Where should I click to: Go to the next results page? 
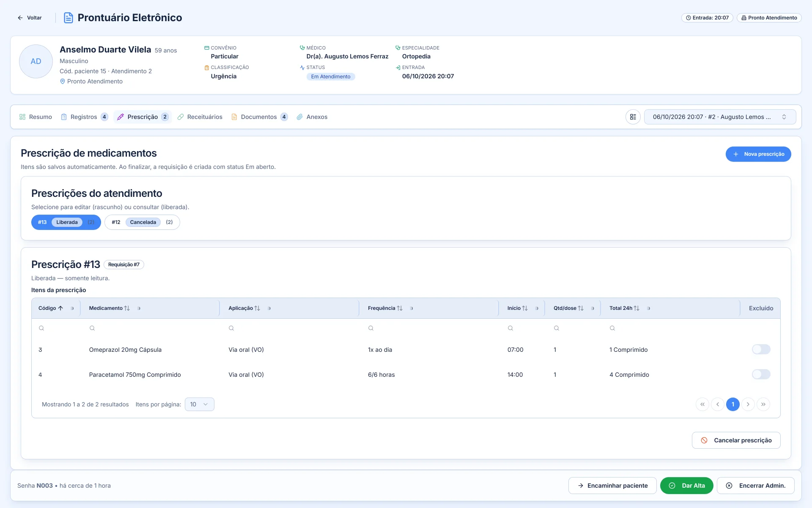click(748, 404)
